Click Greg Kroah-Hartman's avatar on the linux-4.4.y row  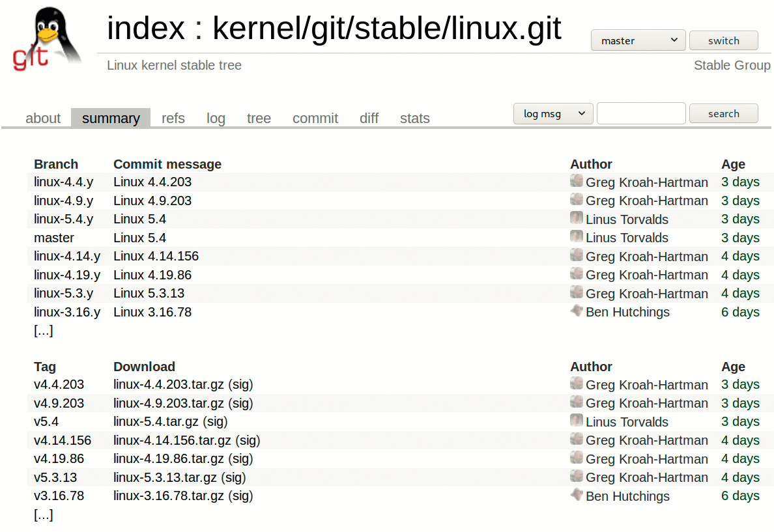(577, 181)
